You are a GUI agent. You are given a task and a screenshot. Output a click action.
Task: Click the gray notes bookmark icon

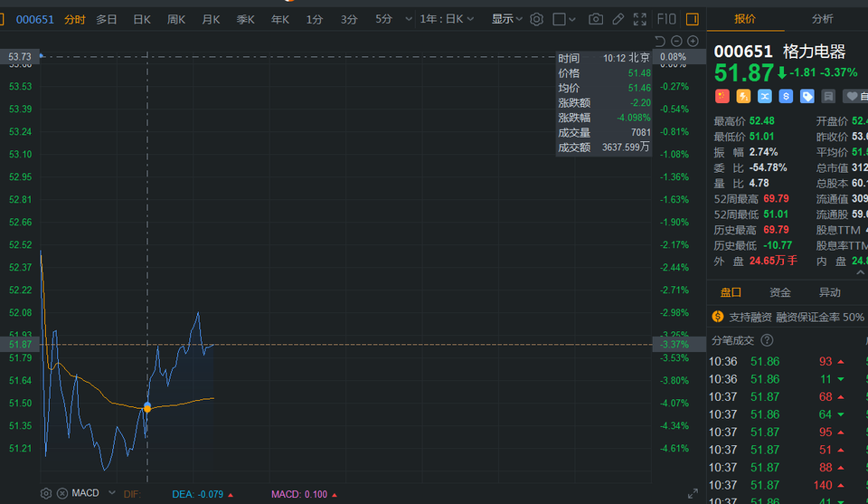(828, 97)
